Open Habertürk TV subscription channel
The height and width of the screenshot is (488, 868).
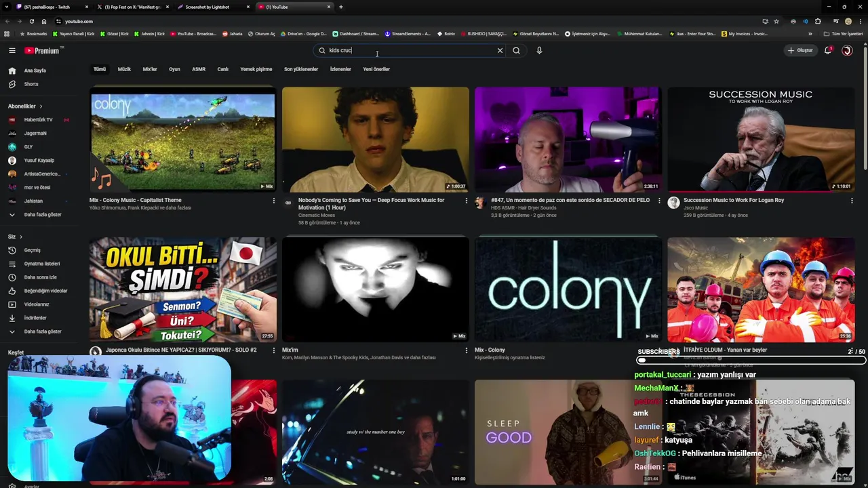38,120
